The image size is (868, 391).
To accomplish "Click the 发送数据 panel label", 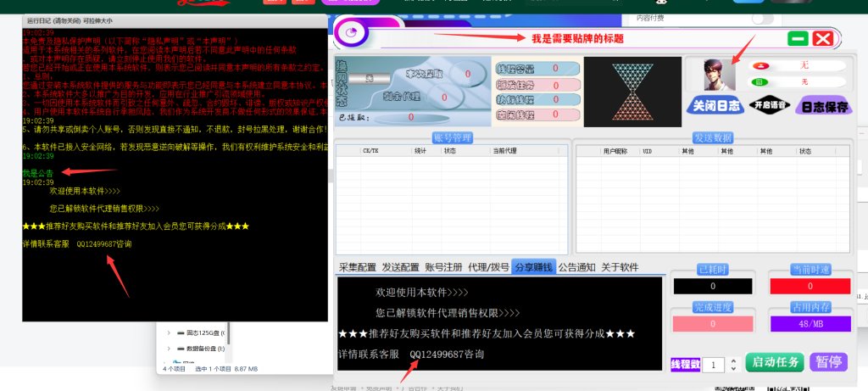I will (712, 138).
